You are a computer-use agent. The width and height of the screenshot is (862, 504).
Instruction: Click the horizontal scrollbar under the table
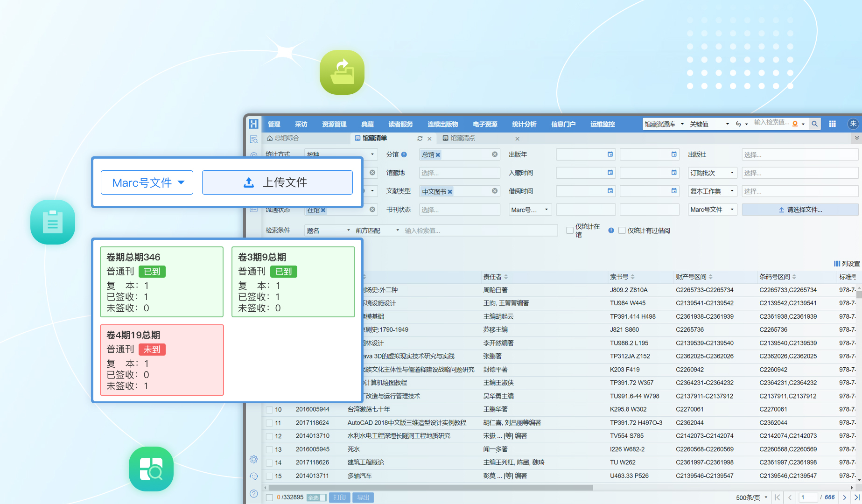pos(429,488)
